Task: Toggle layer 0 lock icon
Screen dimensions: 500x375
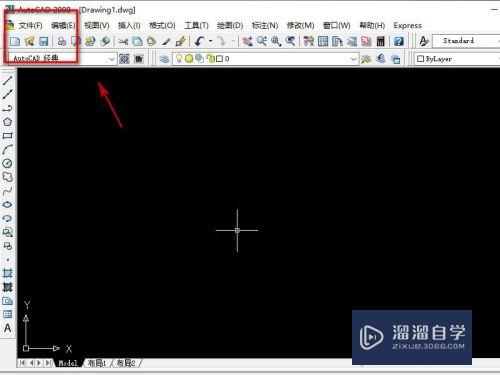Action: (210, 59)
